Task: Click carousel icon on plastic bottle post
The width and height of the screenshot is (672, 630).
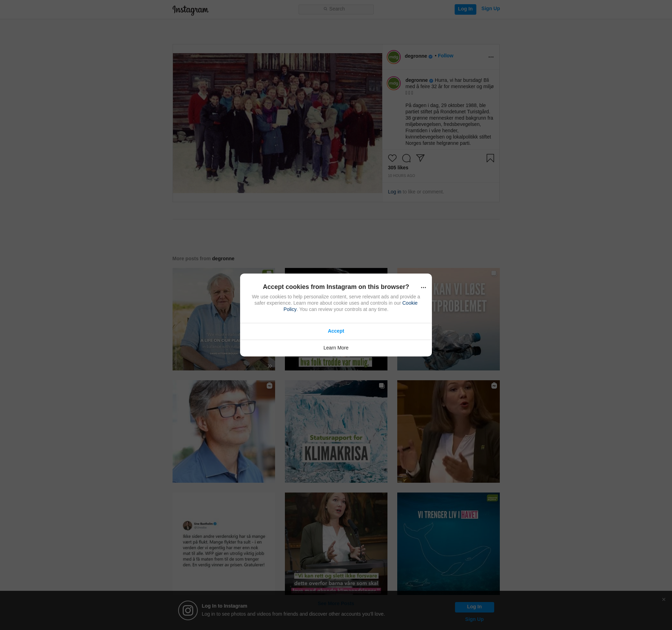Action: tap(494, 274)
